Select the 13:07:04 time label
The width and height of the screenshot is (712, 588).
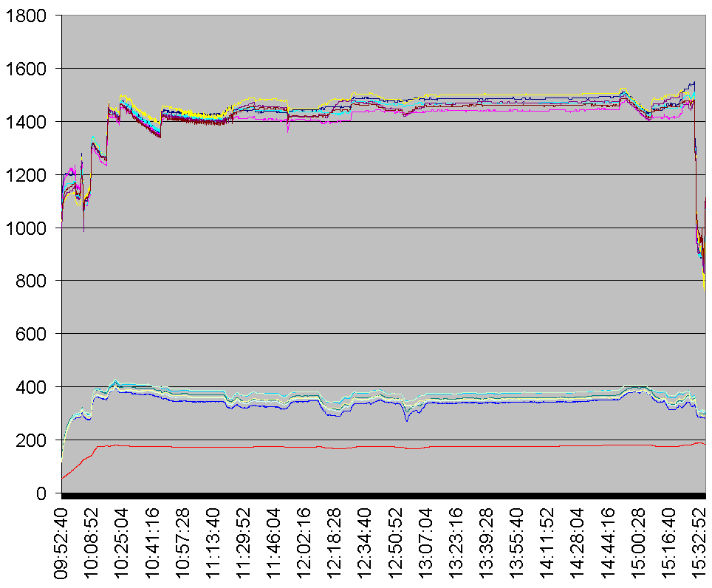pos(425,544)
